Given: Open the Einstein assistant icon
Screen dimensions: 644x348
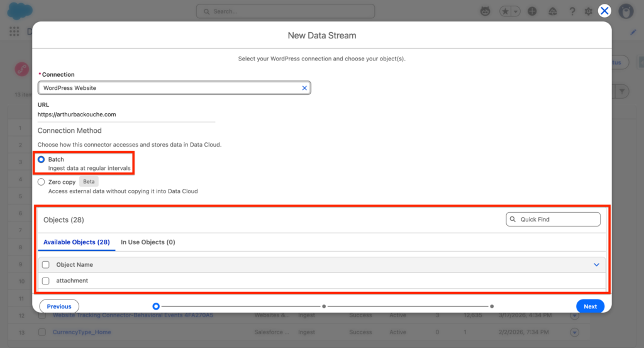Looking at the screenshot, I should pyautogui.click(x=485, y=11).
